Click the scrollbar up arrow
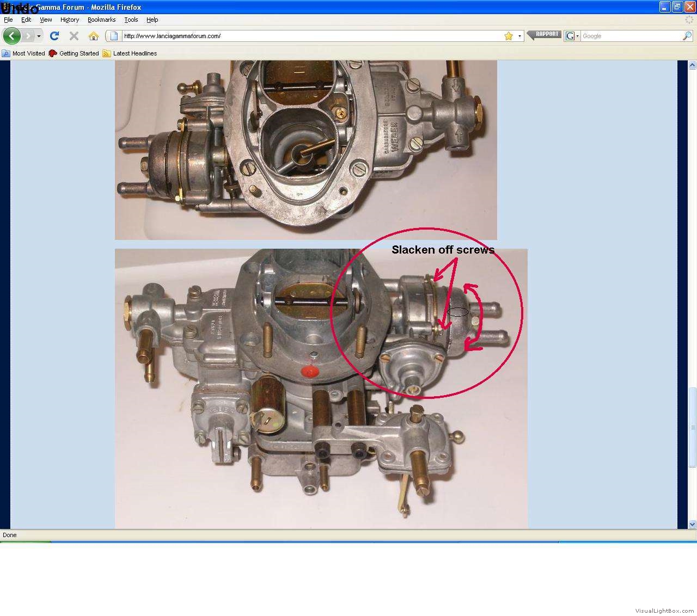697x616 pixels. 692,65
